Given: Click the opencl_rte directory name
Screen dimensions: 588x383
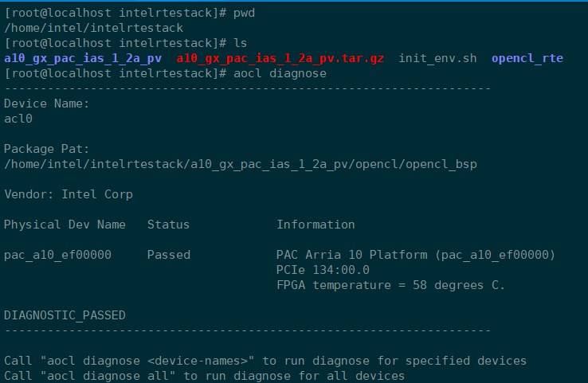Looking at the screenshot, I should click(527, 58).
